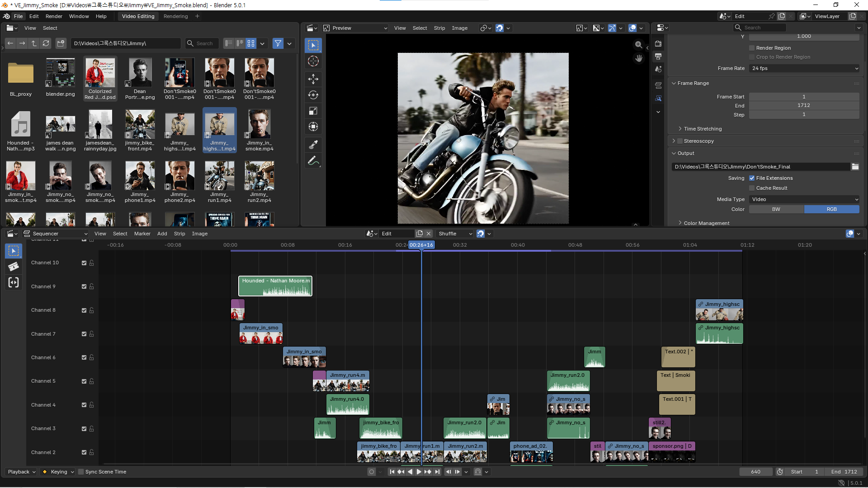This screenshot has height=488, width=868.
Task: Go forward in file browser history
Action: tap(22, 43)
